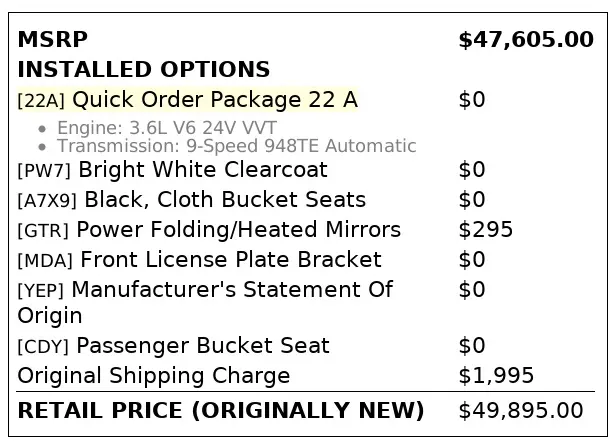The image size is (614, 441).
Task: Click Engine: 3.6L V6 24V VVT
Action: tap(166, 128)
